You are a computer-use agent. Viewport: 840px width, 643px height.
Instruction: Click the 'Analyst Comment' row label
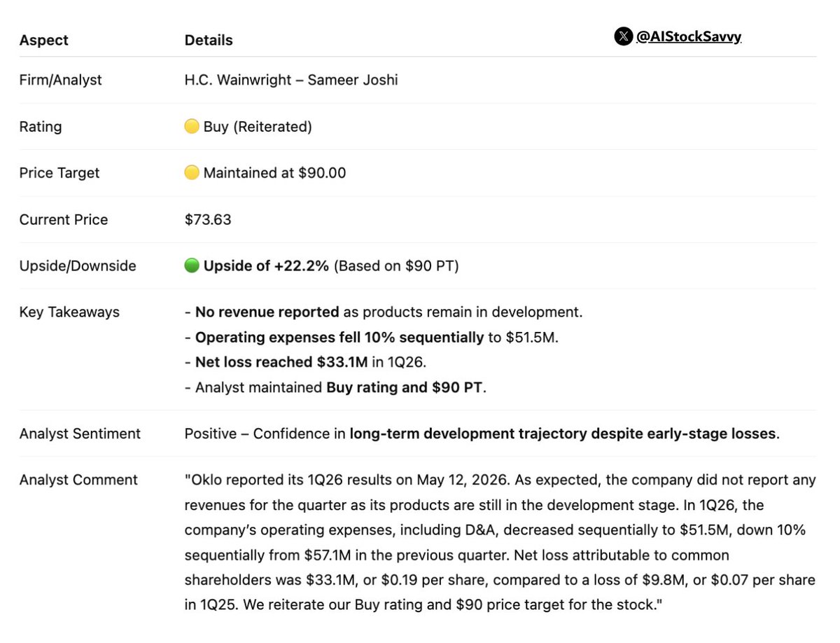78,480
